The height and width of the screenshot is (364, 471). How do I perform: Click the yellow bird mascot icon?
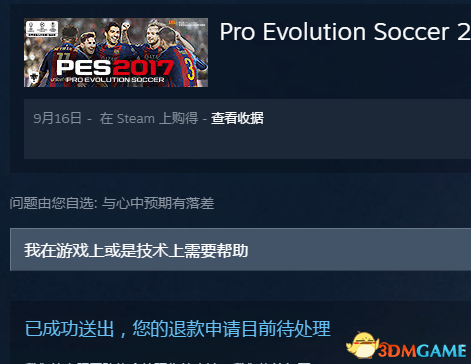click(x=363, y=345)
